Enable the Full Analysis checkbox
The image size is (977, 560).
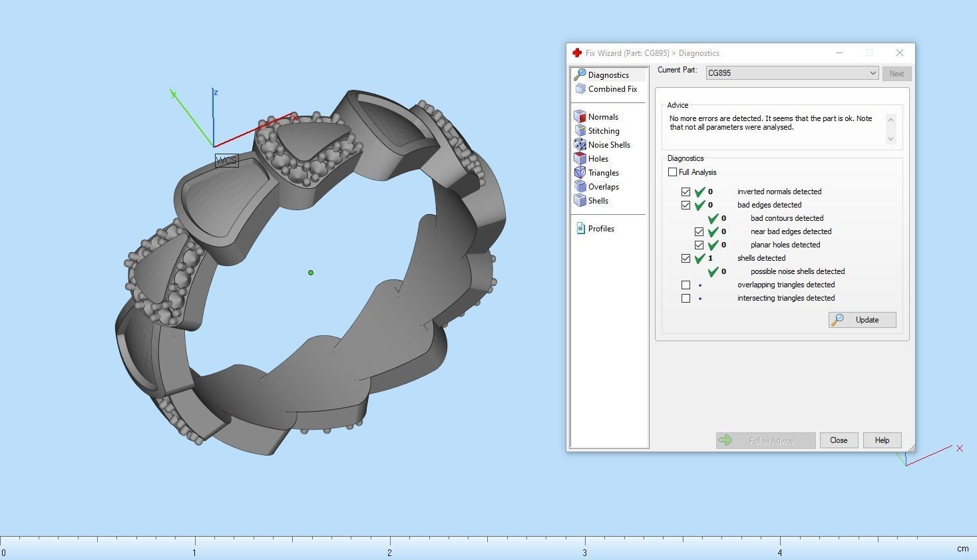pos(672,172)
